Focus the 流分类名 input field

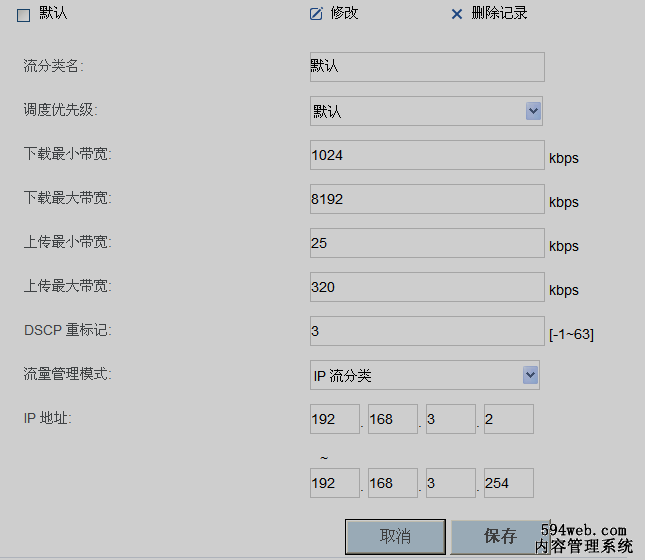point(427,67)
